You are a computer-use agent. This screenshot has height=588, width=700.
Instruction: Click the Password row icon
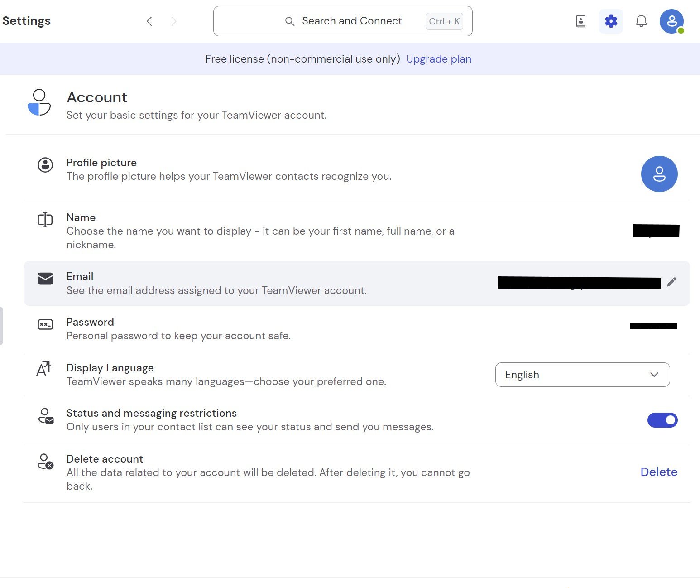pos(45,324)
